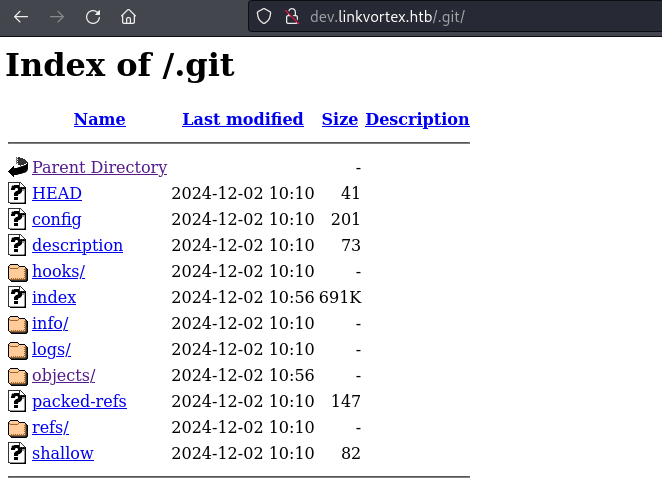
Task: Open the logs/ directory link
Action: 51,349
